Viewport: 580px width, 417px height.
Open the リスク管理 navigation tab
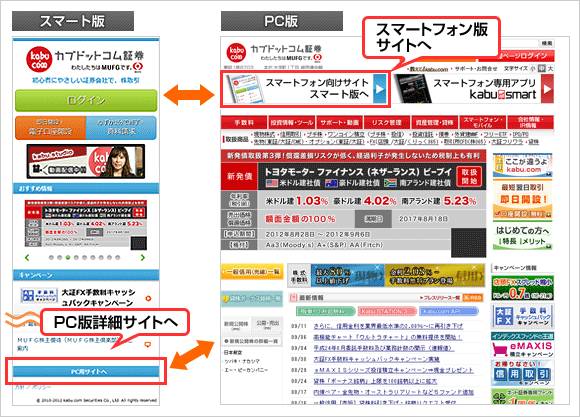[387, 122]
